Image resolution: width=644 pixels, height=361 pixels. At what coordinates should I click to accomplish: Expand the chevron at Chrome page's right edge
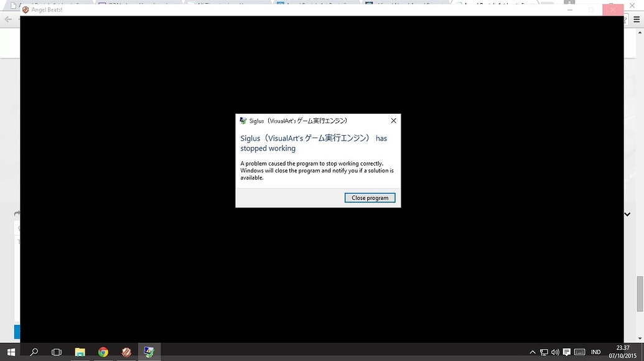(x=627, y=214)
